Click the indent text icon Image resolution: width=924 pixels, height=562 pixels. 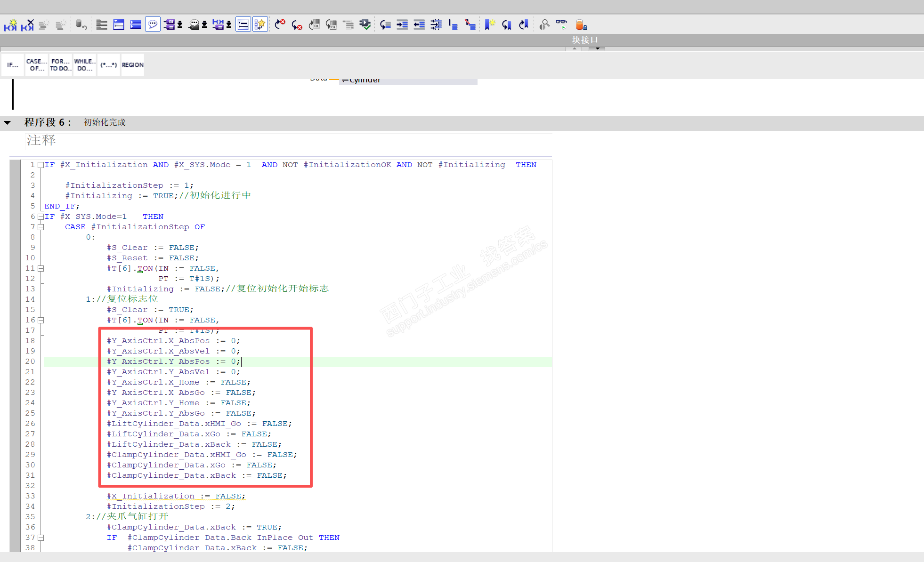click(402, 24)
